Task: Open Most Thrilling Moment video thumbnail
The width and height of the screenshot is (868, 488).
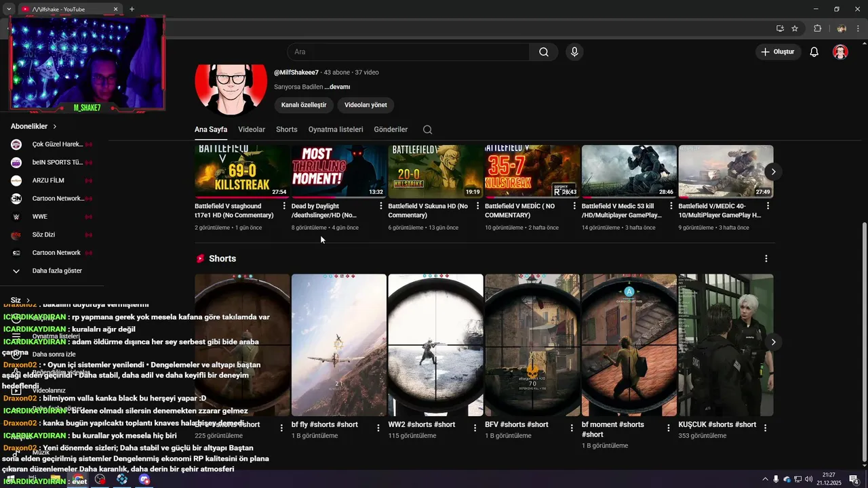Action: coord(338,171)
